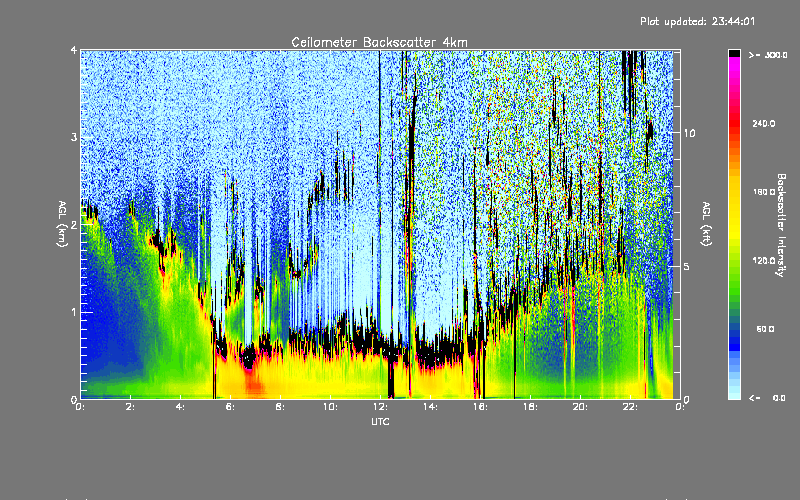Image resolution: width=800 pixels, height=500 pixels.
Task: Click the "20:" tick on UTC axis
Action: [580, 407]
